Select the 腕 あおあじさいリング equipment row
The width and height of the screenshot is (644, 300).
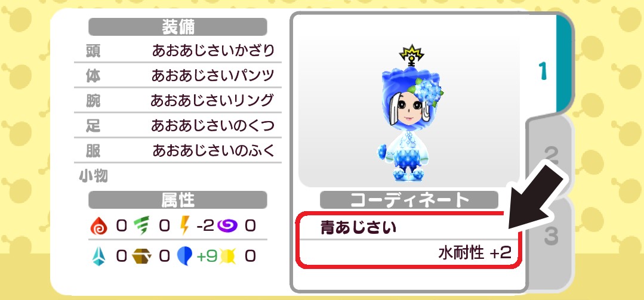[x=178, y=101]
